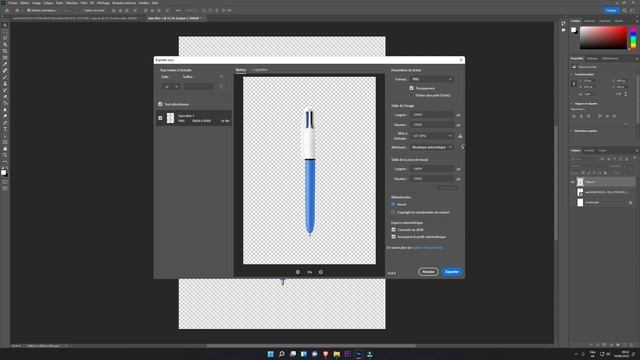This screenshot has height=360, width=640.
Task: Click the Sans titre-1 asset thumbnail
Action: (x=170, y=118)
